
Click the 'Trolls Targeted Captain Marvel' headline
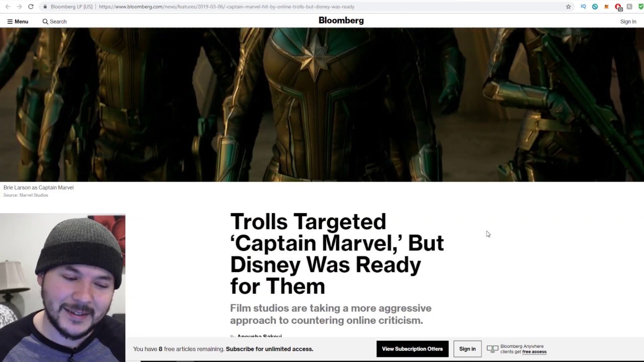coord(337,253)
